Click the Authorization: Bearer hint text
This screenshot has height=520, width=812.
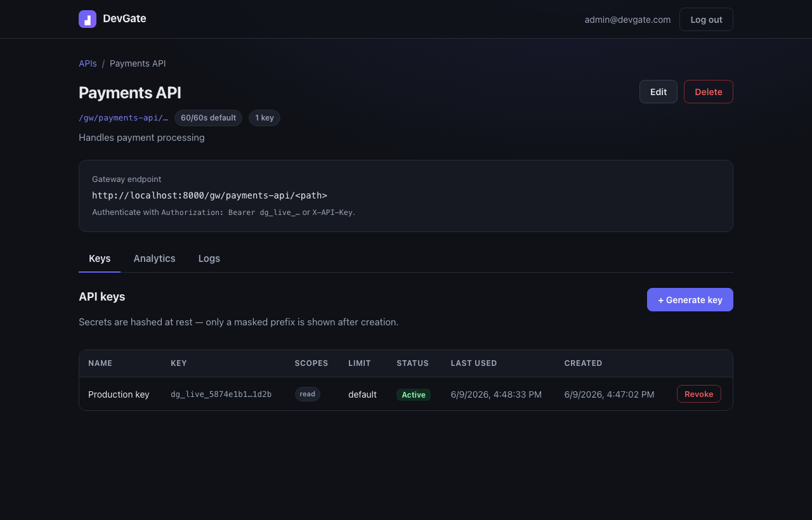pos(231,212)
